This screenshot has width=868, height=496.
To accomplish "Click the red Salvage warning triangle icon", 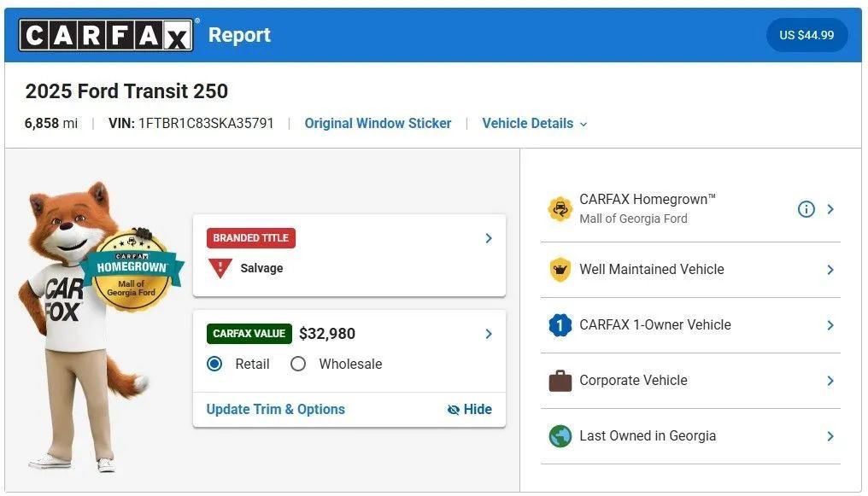I will click(220, 268).
